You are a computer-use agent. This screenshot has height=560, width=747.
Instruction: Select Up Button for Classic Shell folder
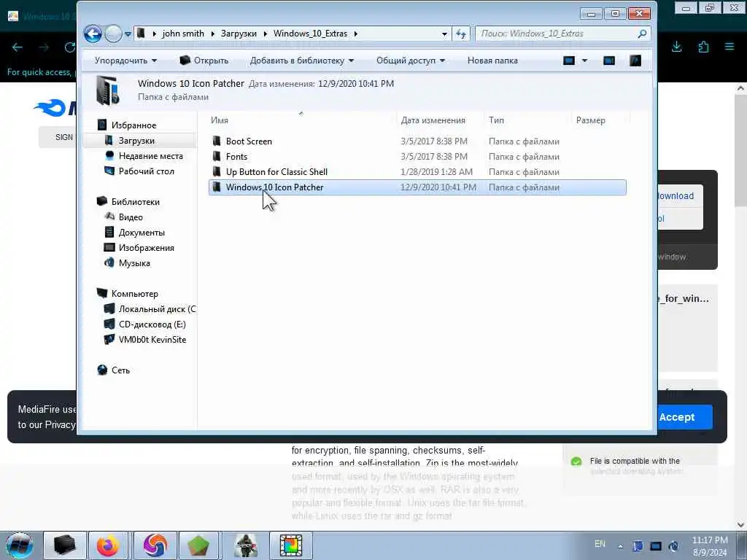pos(417,172)
